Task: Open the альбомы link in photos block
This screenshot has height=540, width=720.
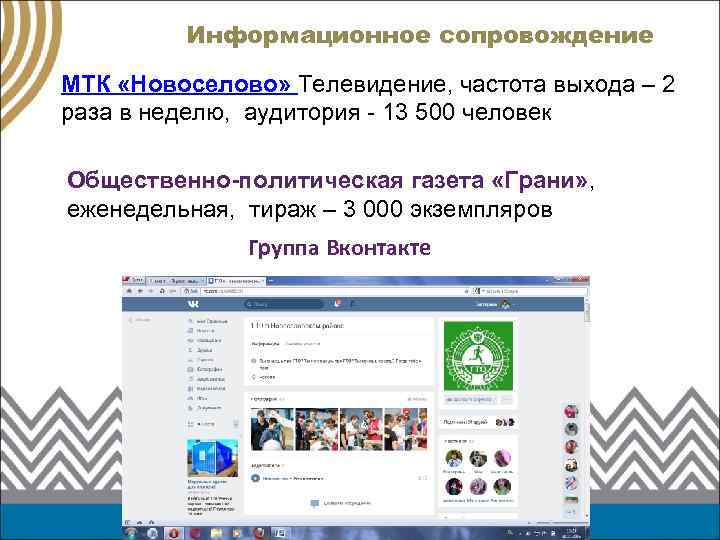Action: 417,399
